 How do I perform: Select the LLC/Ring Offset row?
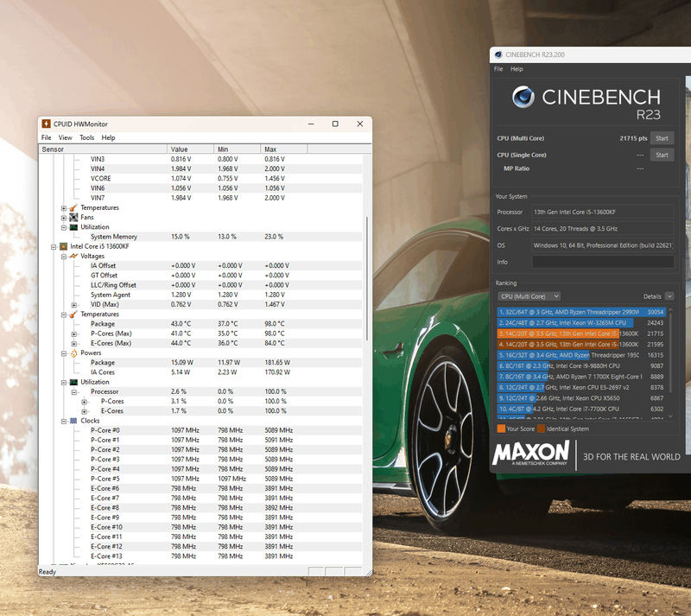[226, 285]
